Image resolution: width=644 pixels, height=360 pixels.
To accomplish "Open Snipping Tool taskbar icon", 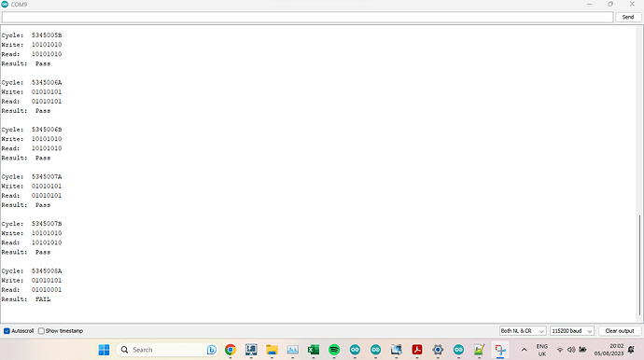I will click(x=500, y=350).
